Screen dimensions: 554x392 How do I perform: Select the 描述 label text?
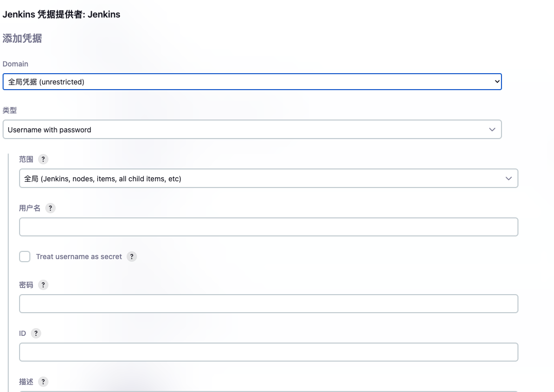[26, 382]
